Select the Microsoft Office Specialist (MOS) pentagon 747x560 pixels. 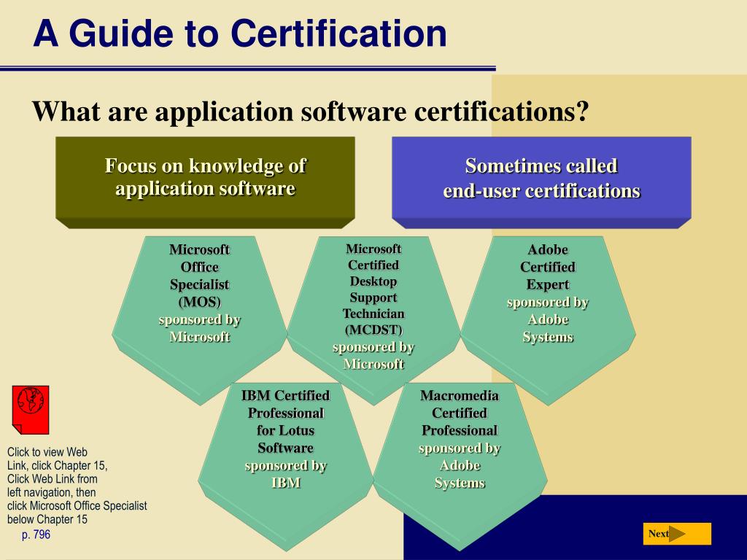click(x=200, y=321)
